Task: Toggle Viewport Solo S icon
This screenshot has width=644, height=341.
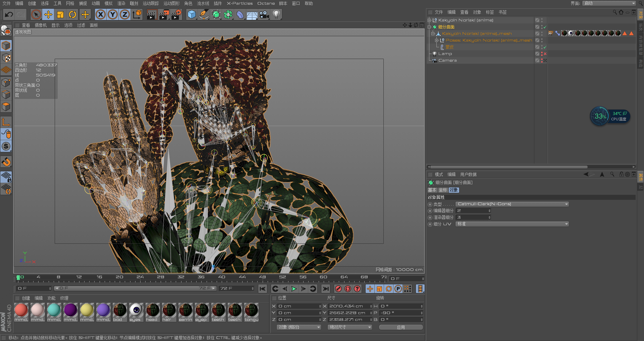Action: click(x=6, y=147)
